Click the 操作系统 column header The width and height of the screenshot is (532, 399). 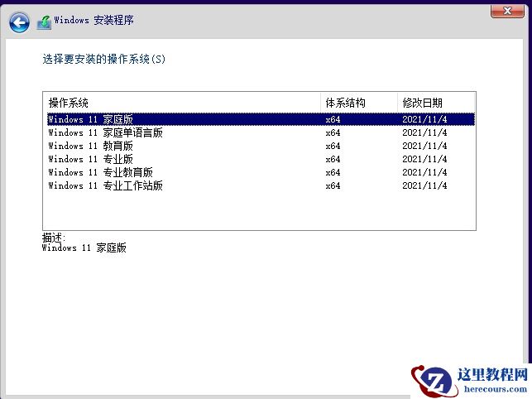(x=182, y=103)
